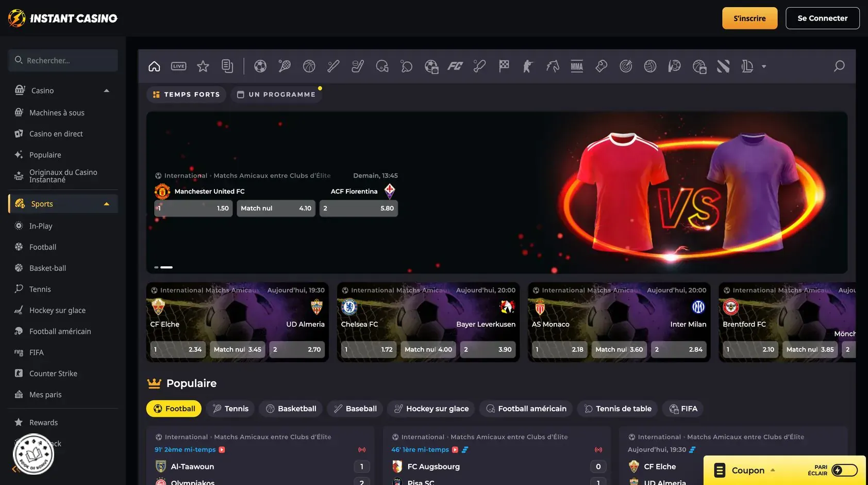Open Al-Taawoun live match row
868x485 pixels.
click(x=262, y=466)
